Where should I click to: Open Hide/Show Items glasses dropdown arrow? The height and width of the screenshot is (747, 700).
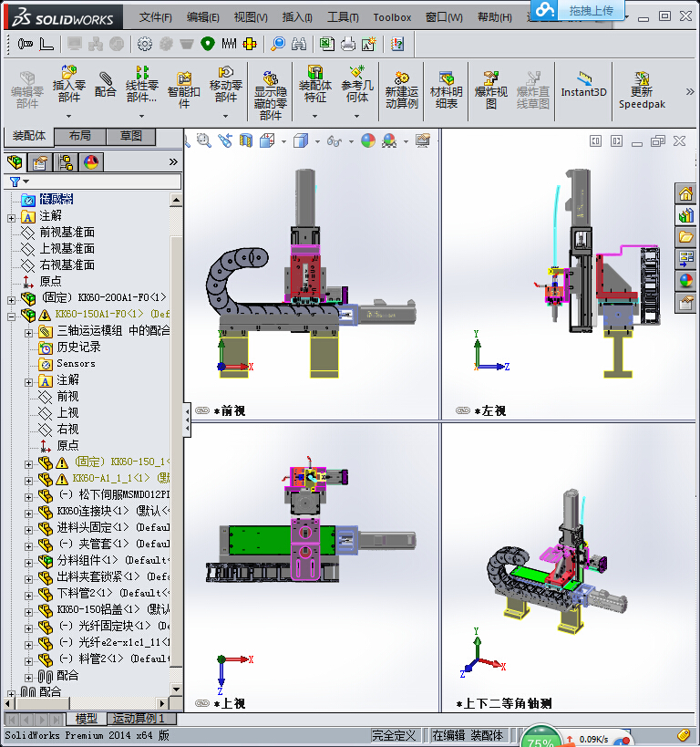tap(352, 141)
